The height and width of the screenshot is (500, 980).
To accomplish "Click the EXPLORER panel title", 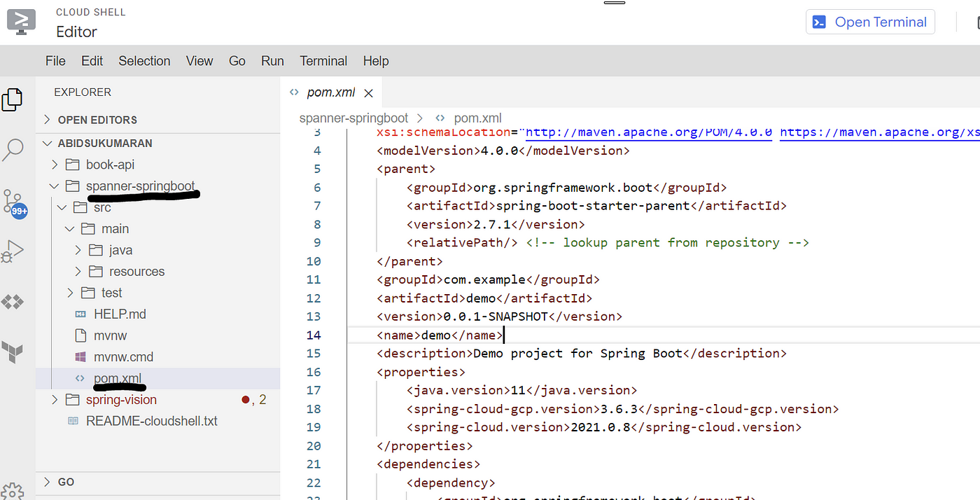I will tap(83, 92).
